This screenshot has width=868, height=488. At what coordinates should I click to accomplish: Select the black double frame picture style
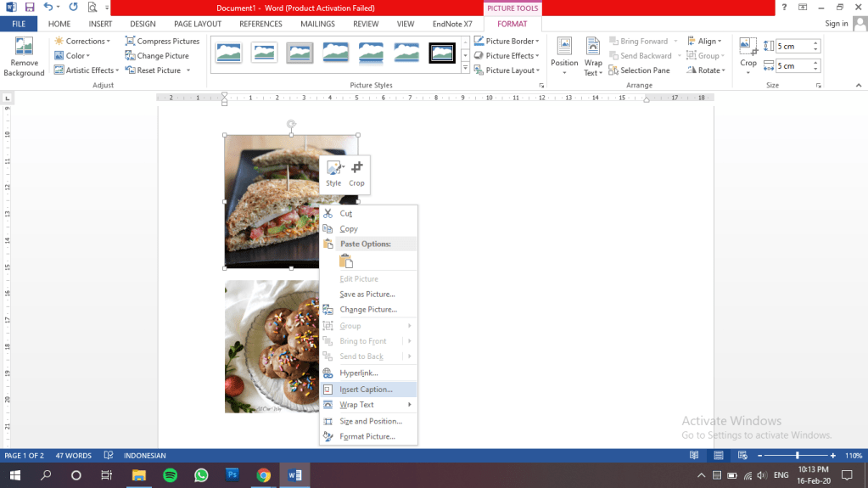(x=442, y=53)
